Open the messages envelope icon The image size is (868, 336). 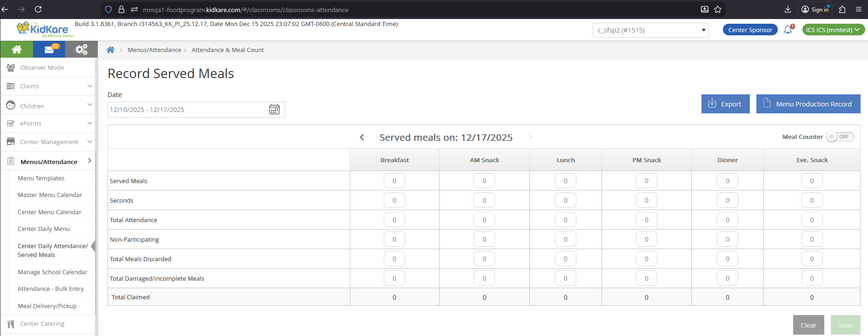click(x=49, y=49)
